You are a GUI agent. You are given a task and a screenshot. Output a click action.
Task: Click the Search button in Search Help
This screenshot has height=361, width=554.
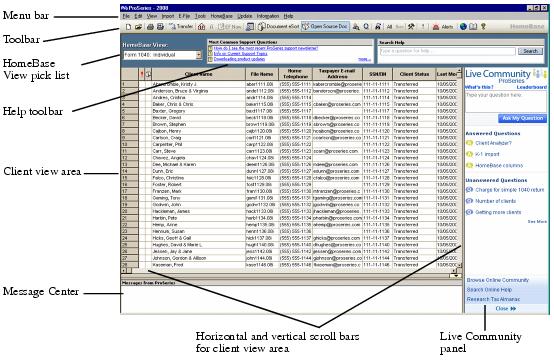click(530, 52)
